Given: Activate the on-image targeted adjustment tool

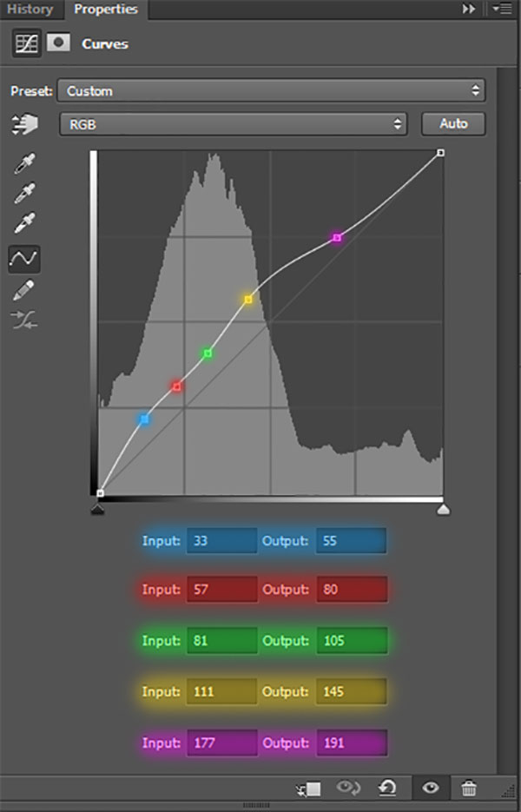Looking at the screenshot, I should (24, 124).
